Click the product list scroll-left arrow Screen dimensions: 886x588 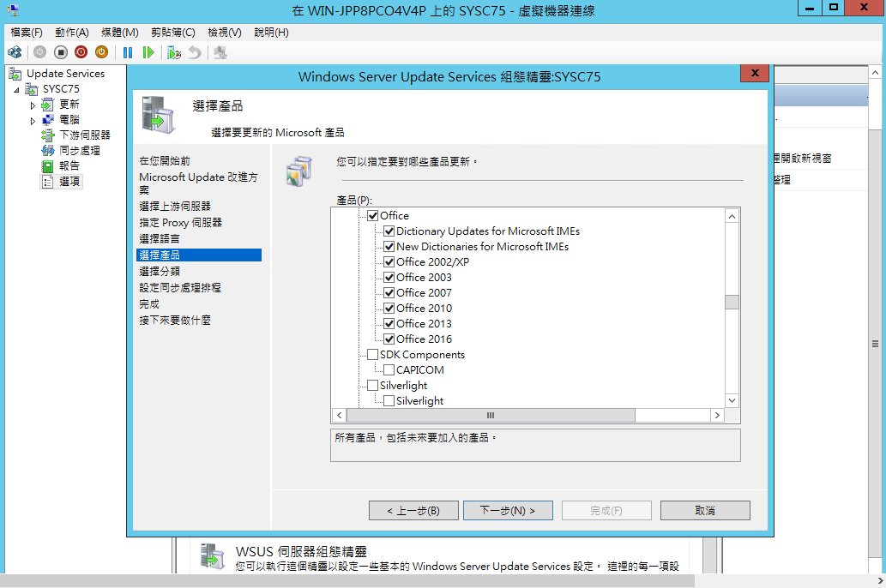(339, 415)
